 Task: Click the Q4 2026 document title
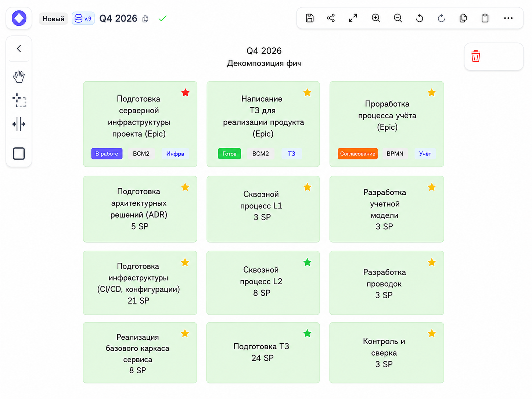pos(118,18)
